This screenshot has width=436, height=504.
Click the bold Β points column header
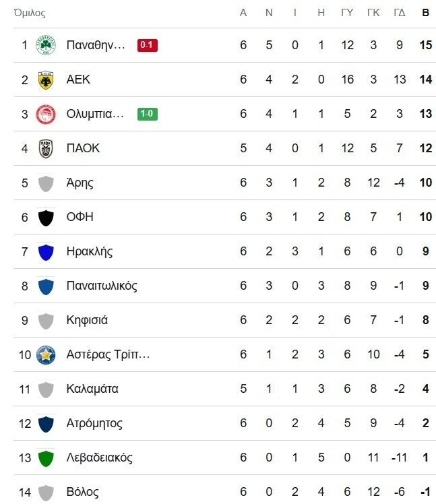425,13
